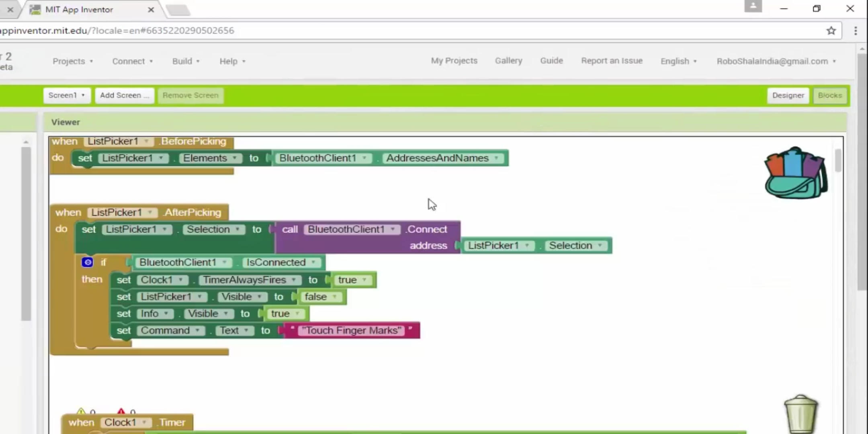Open the Connect menu

pyautogui.click(x=132, y=61)
